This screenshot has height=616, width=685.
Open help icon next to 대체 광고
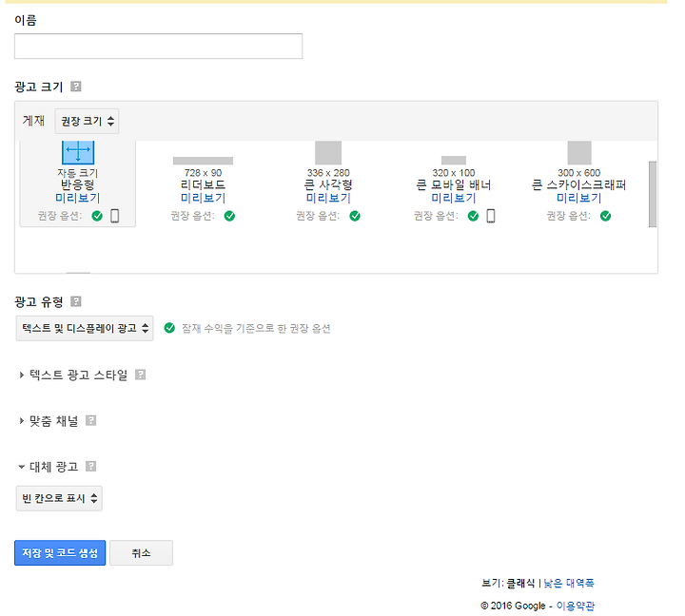(x=91, y=466)
